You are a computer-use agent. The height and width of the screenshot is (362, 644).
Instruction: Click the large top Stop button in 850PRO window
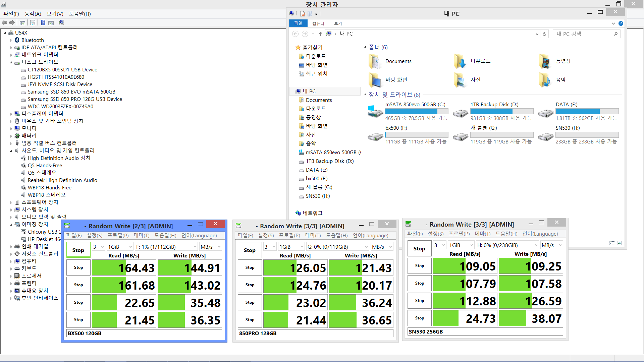click(x=250, y=250)
